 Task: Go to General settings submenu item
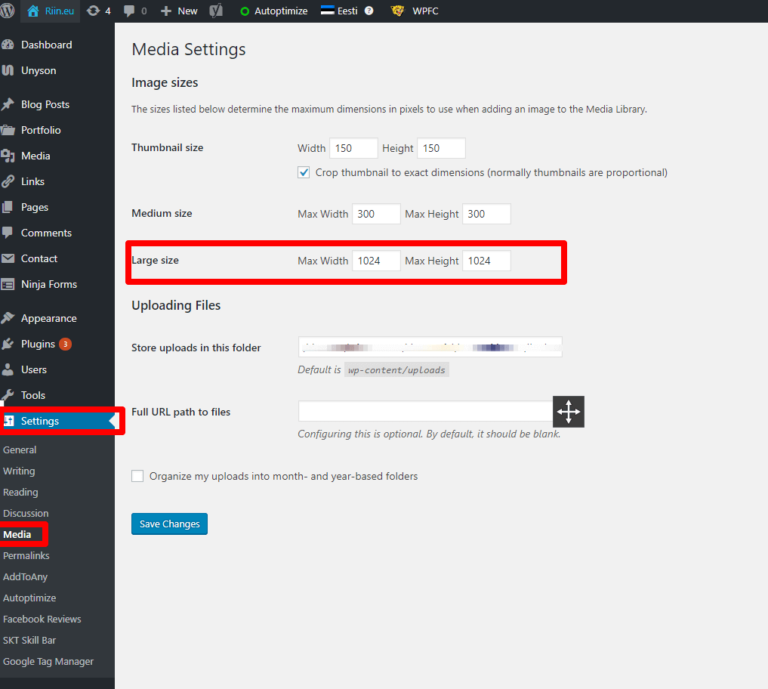click(19, 450)
